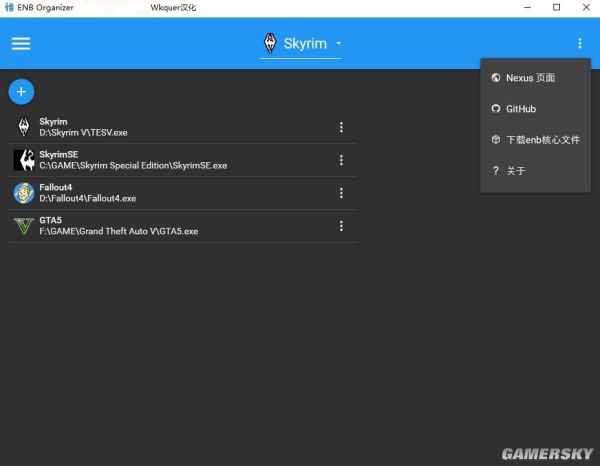Viewport: 600px width, 466px height.
Task: Select the GTA5.exe path text
Action: (119, 231)
